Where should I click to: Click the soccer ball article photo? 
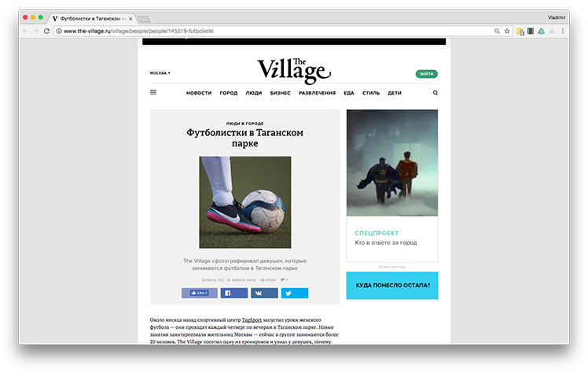click(245, 202)
